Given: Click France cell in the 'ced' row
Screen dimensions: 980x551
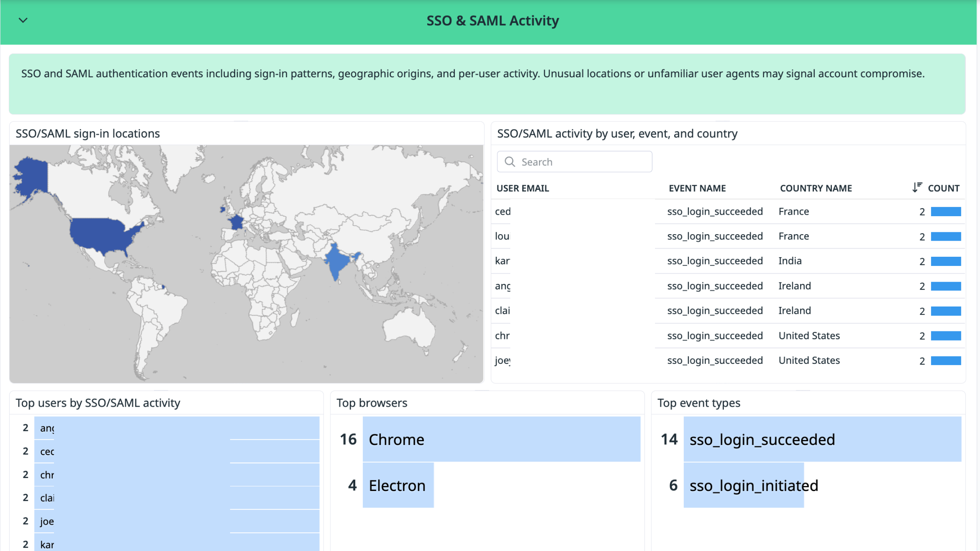Looking at the screenshot, I should click(x=794, y=212).
